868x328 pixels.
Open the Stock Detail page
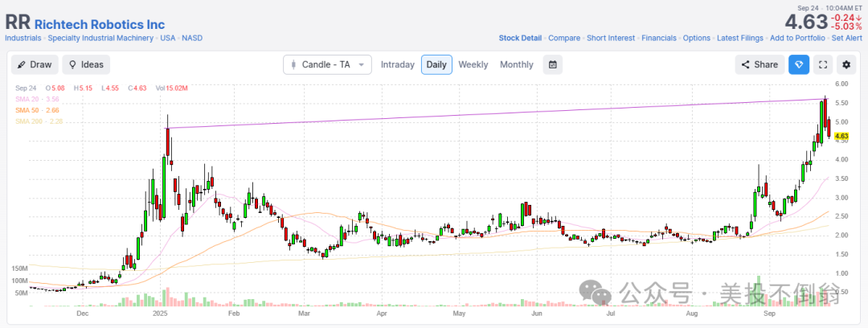(x=520, y=39)
